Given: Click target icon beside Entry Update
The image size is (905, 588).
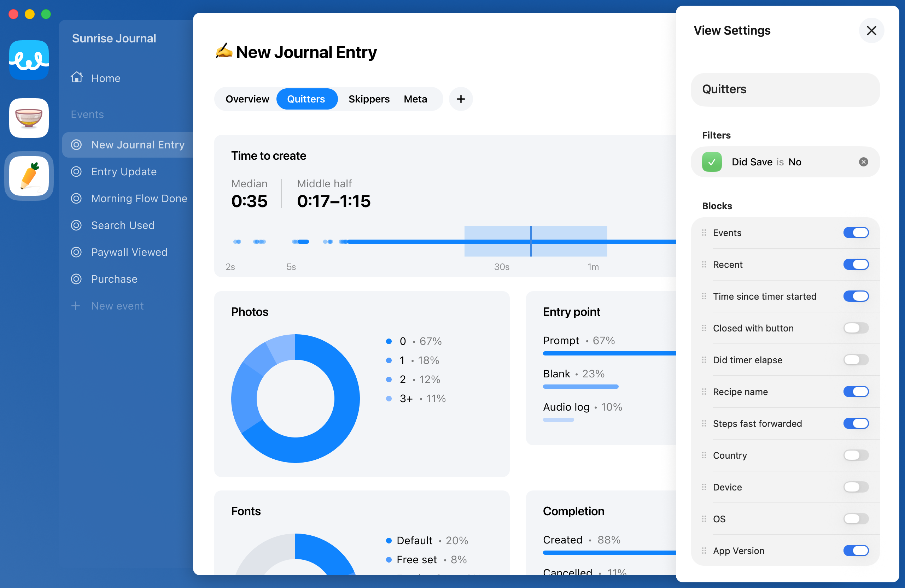Looking at the screenshot, I should tap(76, 171).
